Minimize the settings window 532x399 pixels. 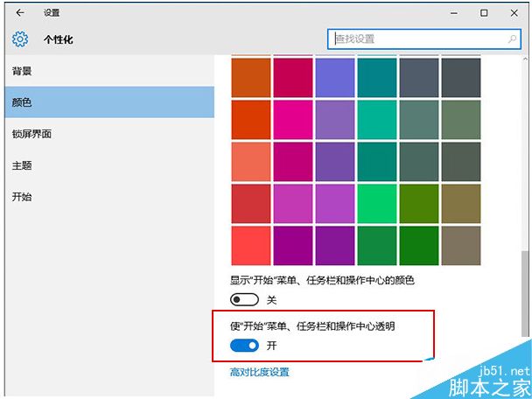click(453, 13)
